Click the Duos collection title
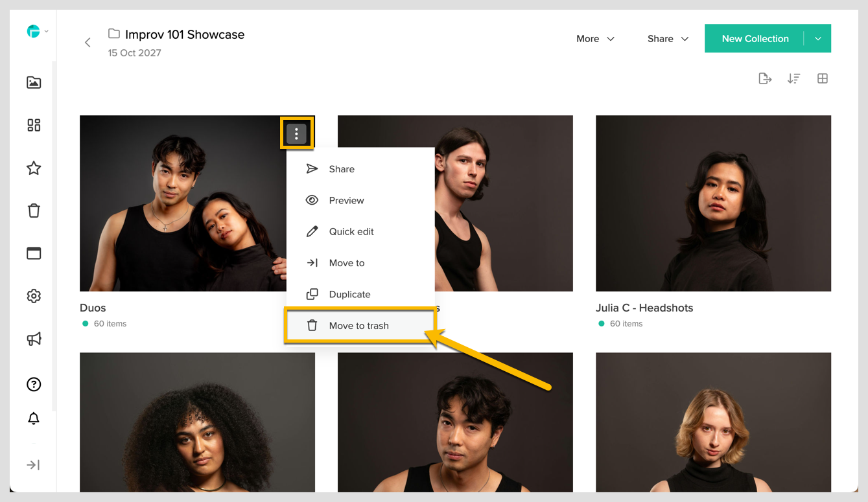Screen dimensions: 868x502 click(x=93, y=308)
